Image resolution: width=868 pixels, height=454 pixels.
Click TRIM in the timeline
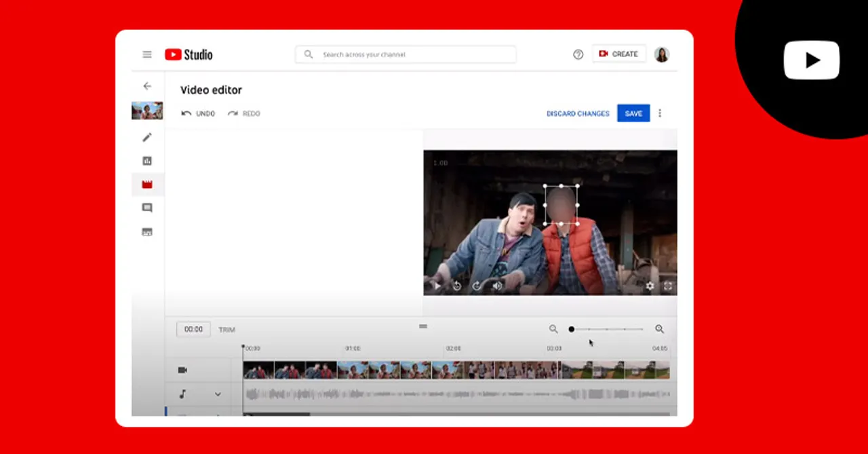pos(226,330)
